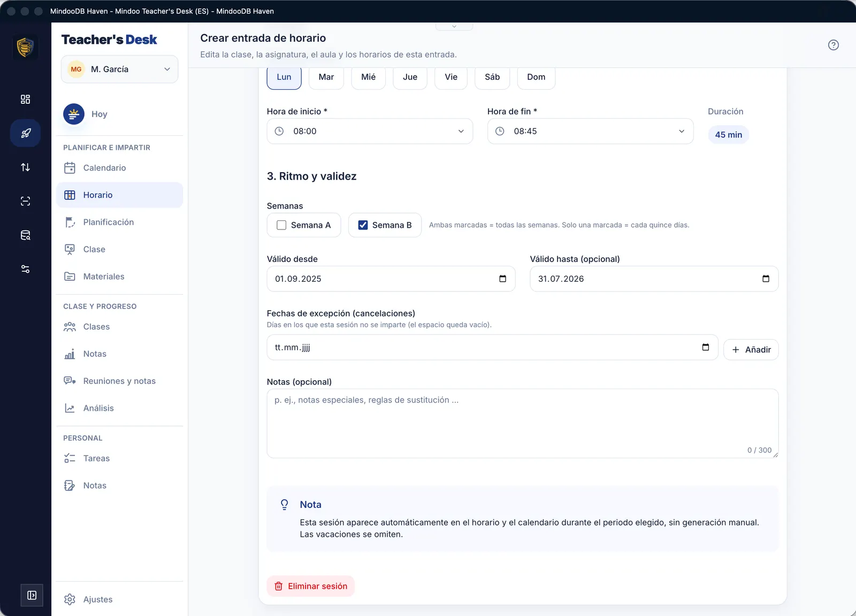Open Ajustes settings at sidebar bottom
Screen dimensions: 856x616
(119, 599)
